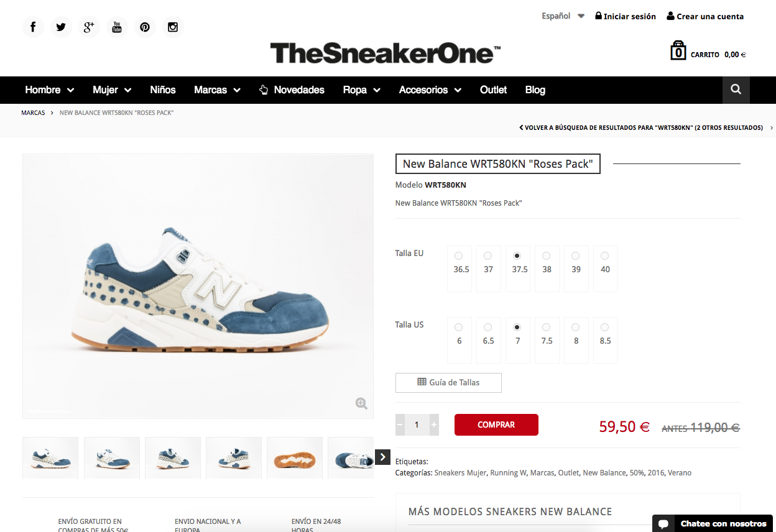Click the search magnifier in navigation bar
776x532 pixels.
(736, 89)
